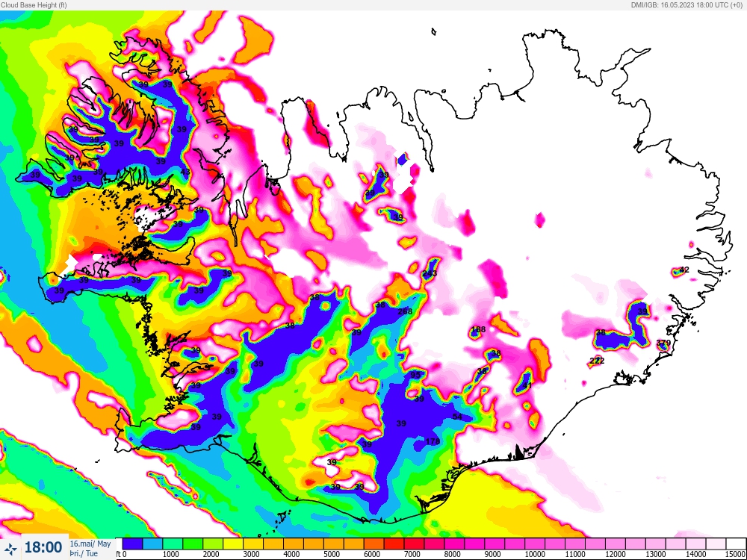Screen dimensions: 747x560
Task: Pick the white 15000 ft legend swatch
Action: point(735,544)
